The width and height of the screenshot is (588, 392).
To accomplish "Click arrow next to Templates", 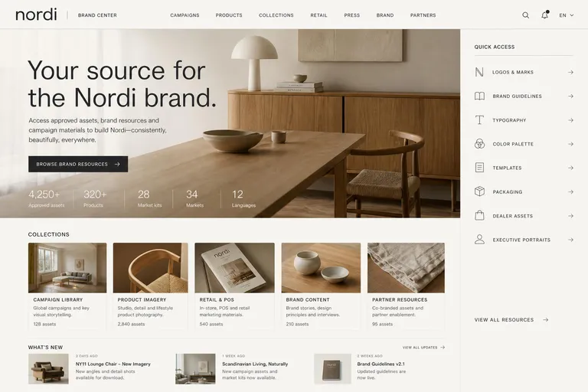I will (x=570, y=168).
